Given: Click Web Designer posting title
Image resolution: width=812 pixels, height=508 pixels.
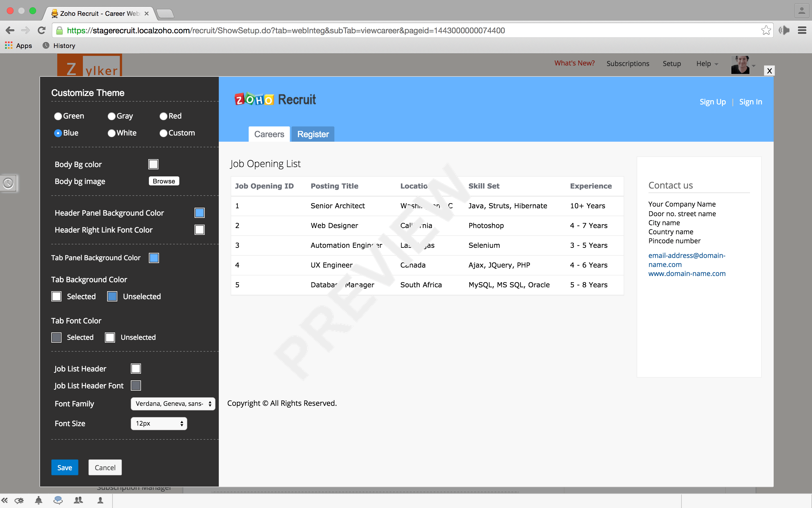Looking at the screenshot, I should coord(334,225).
